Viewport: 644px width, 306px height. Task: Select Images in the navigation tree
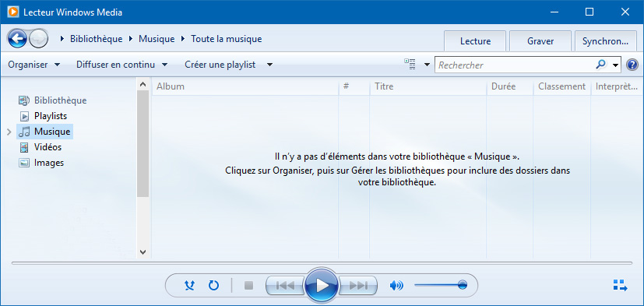coord(49,163)
